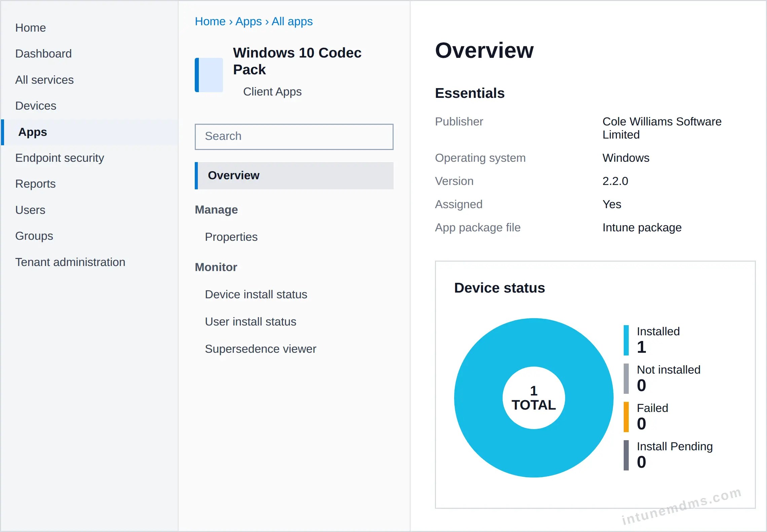Go to Dashboard in the sidebar
This screenshot has height=532, width=767.
click(x=43, y=53)
